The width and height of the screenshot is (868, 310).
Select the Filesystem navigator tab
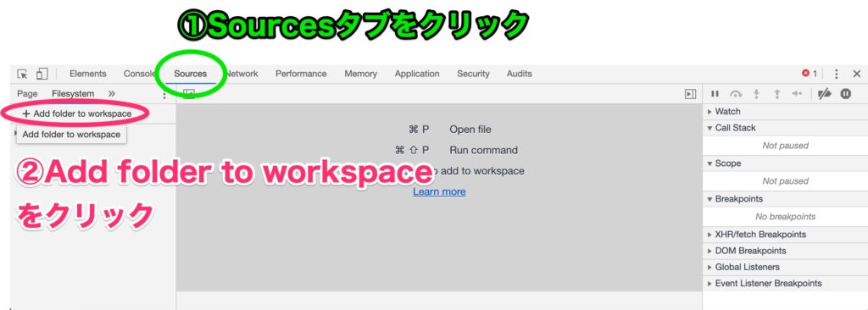tap(73, 94)
